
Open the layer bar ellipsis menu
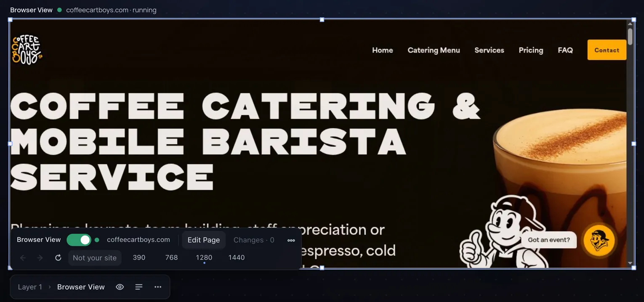(158, 287)
